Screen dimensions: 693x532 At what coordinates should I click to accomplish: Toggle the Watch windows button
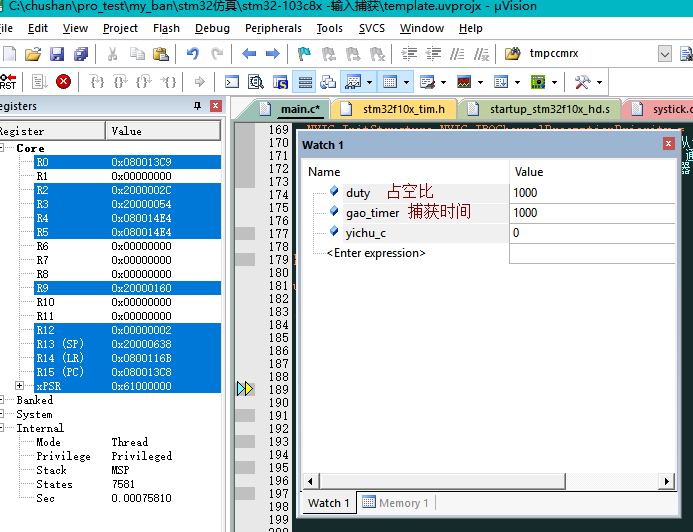(x=353, y=82)
